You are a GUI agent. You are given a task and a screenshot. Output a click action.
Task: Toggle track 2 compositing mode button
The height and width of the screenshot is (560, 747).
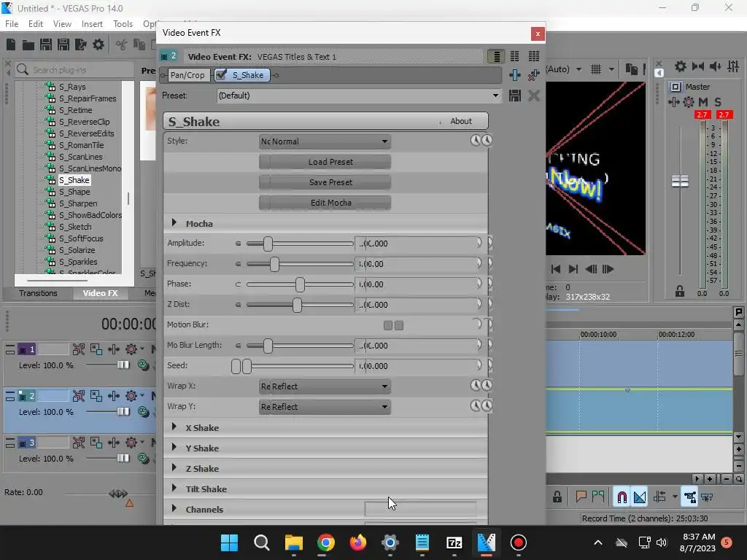coord(143,412)
